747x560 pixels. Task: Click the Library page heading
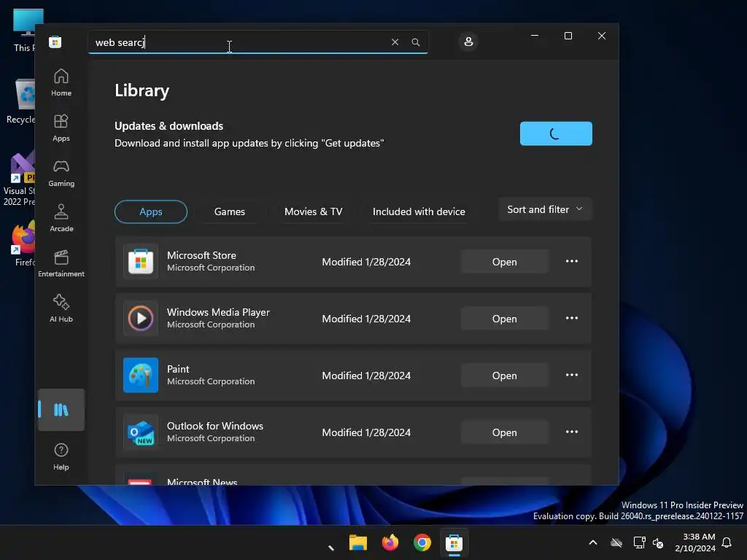coord(142,90)
